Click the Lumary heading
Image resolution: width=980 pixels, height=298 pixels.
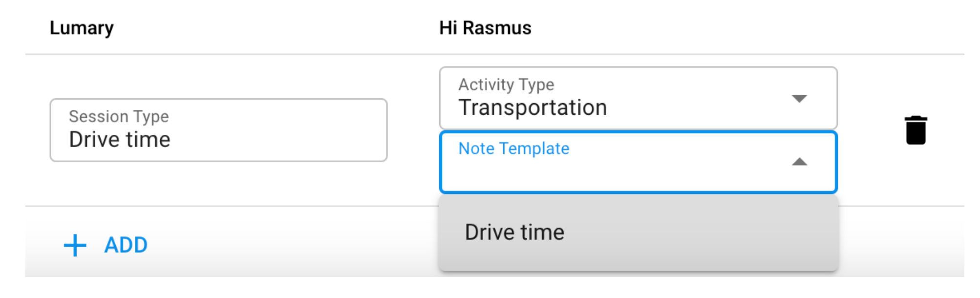pyautogui.click(x=82, y=28)
